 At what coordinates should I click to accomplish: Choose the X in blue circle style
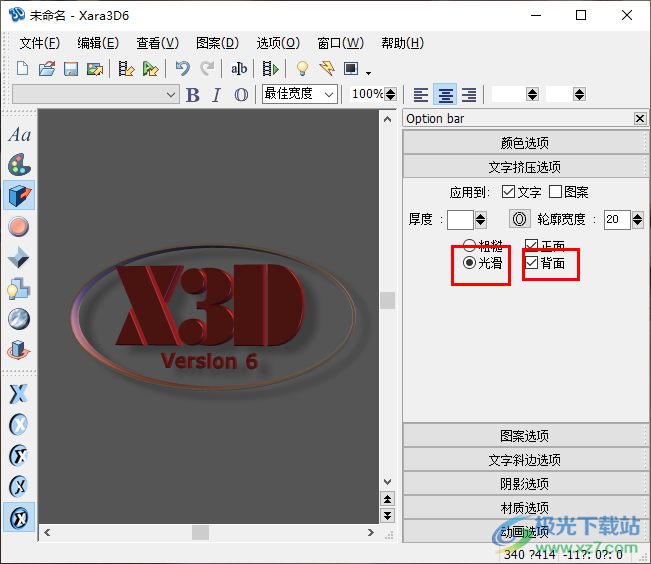point(19,424)
